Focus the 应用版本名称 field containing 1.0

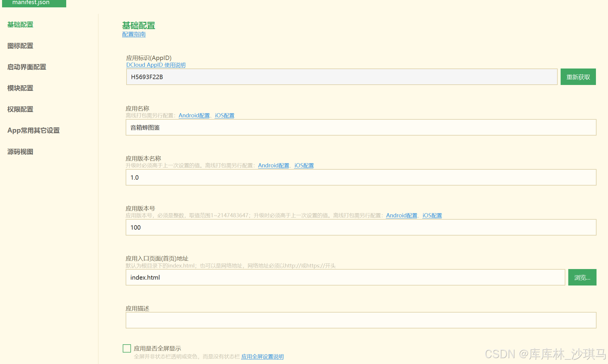[361, 178]
